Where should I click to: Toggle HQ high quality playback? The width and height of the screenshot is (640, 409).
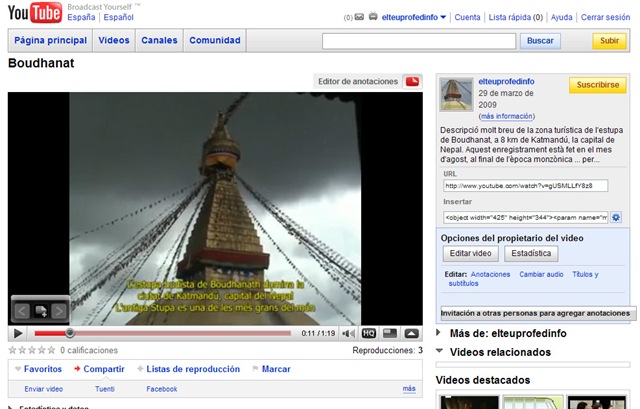[x=369, y=333]
